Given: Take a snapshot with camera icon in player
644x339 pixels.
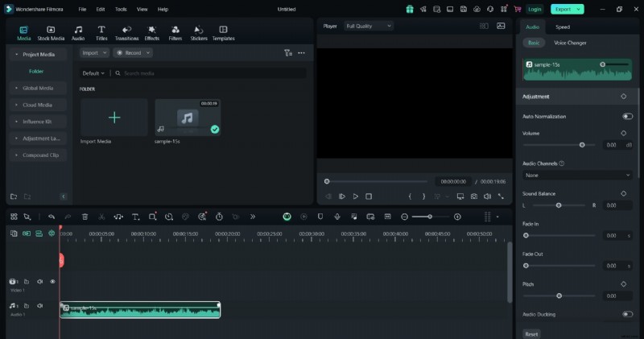Looking at the screenshot, I should [x=474, y=196].
